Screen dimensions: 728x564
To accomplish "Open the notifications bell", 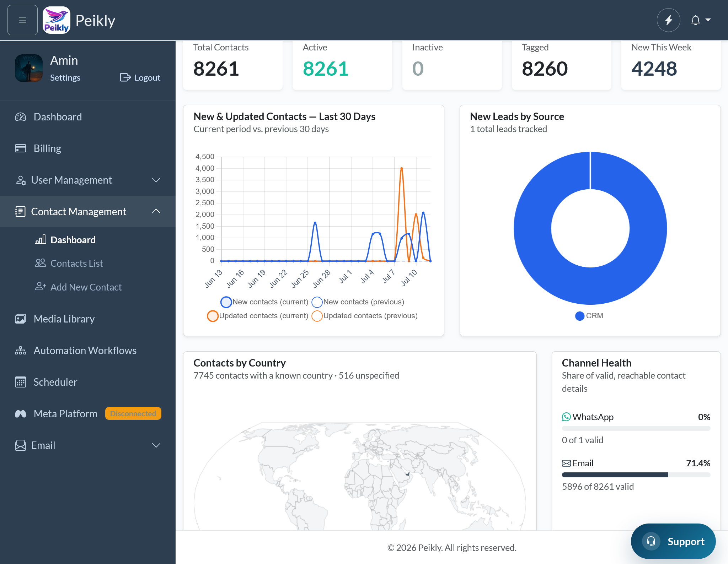I will [x=695, y=20].
